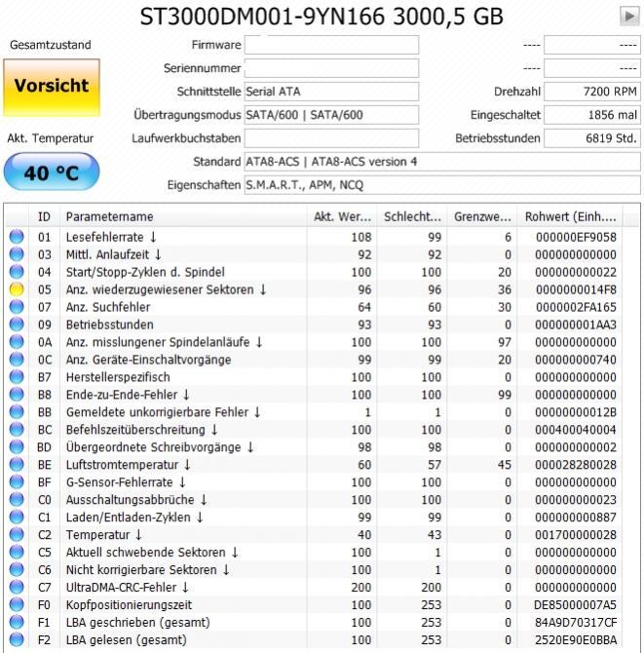Click the 'S.M.A.R.T., APM, NCQ' Eigenschaften field
644x653 pixels.
tap(442, 184)
